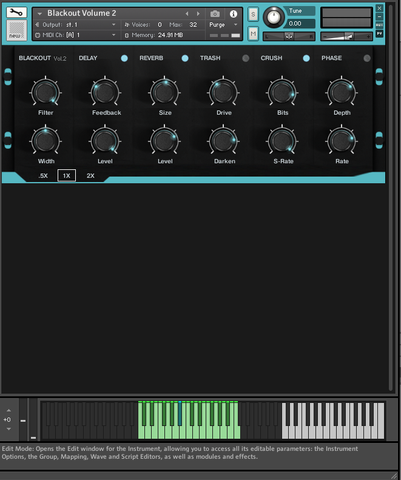Image resolution: width=401 pixels, height=480 pixels.
Task: Click the Max voices value 32
Action: (x=193, y=25)
